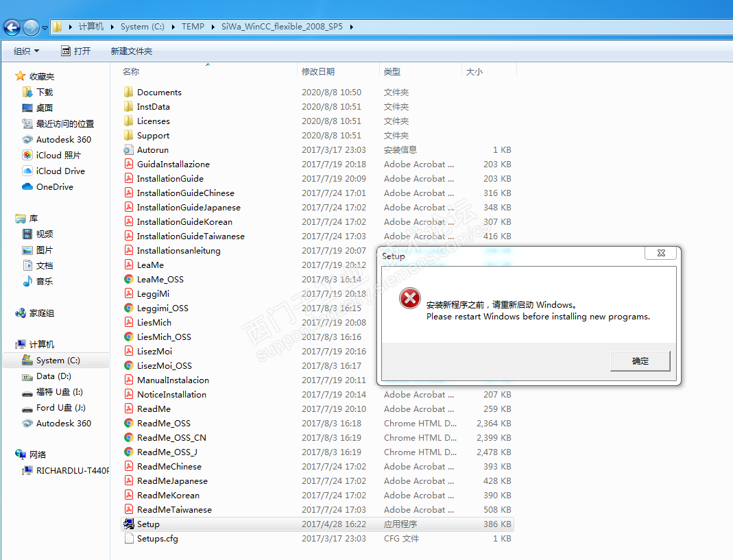The image size is (733, 560).
Task: Click the Forward navigation arrow button
Action: [x=32, y=27]
